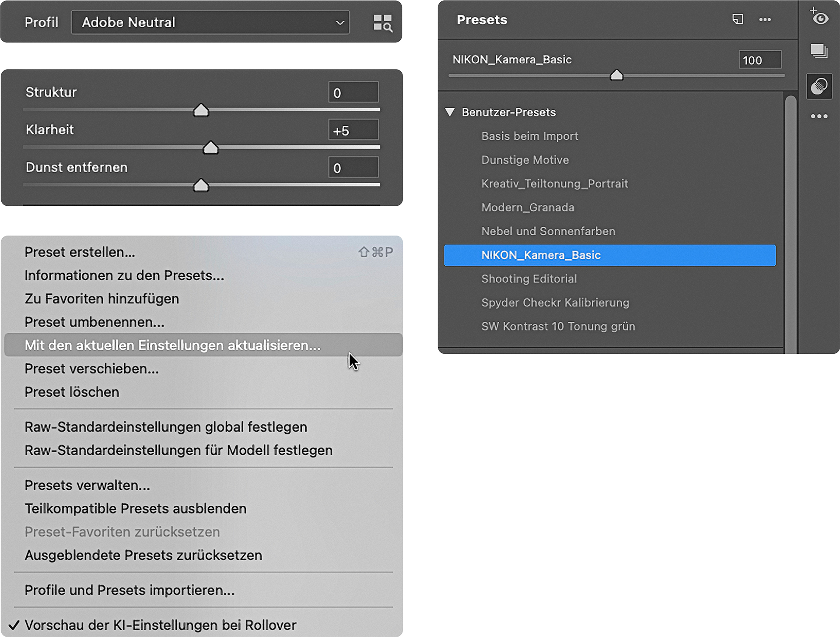Choose Mit den aktuellen Einstellungen aktualisieren
This screenshot has width=840, height=637.
172,345
